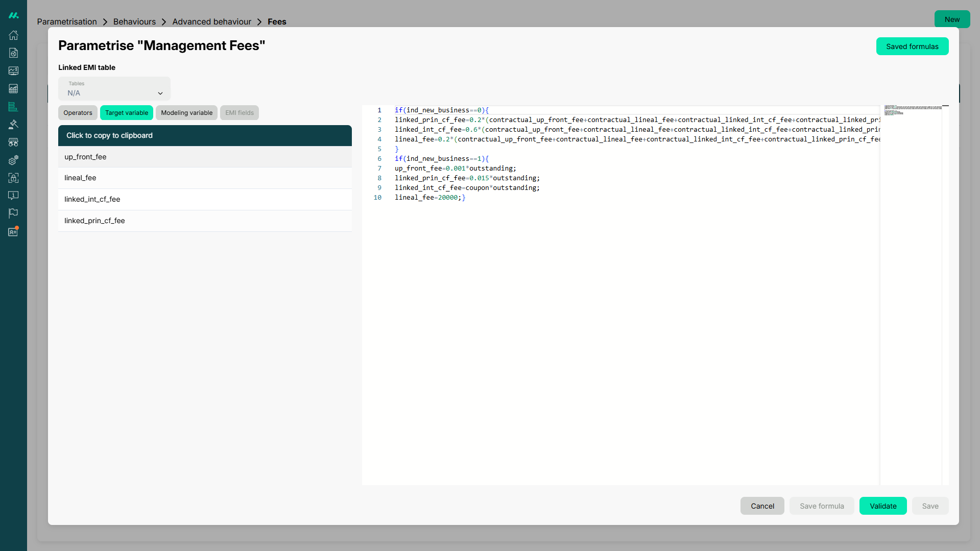Image resolution: width=980 pixels, height=551 pixels.
Task: Click the Save formula button
Action: coord(822,506)
